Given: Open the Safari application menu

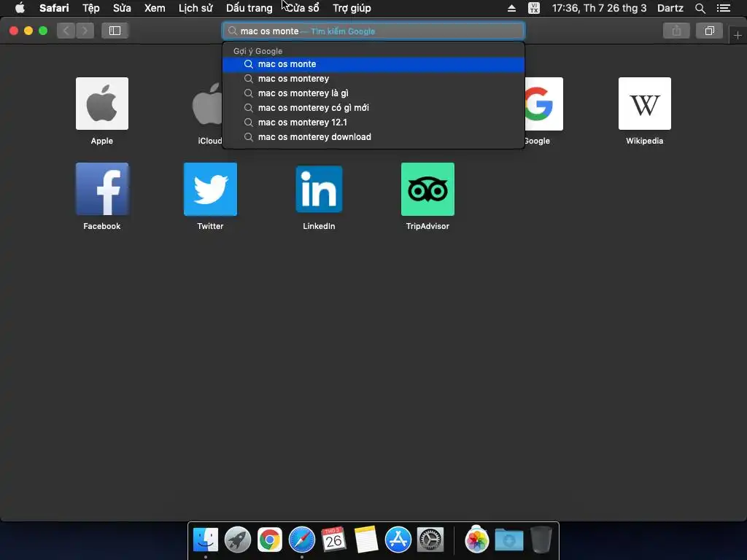Looking at the screenshot, I should [x=54, y=8].
